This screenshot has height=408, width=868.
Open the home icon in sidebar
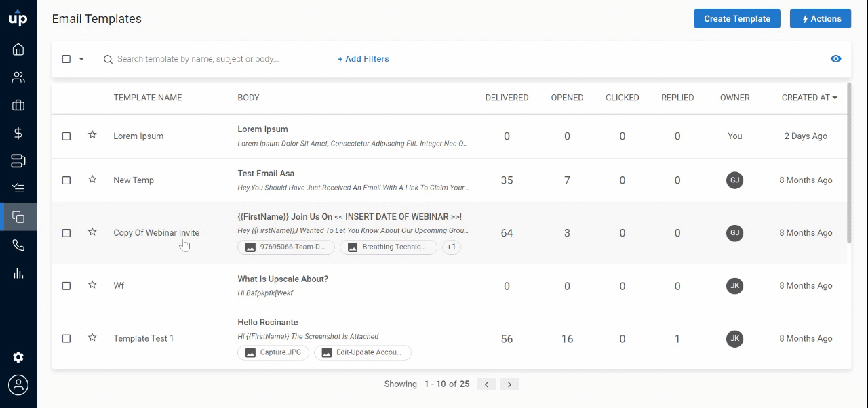click(18, 49)
